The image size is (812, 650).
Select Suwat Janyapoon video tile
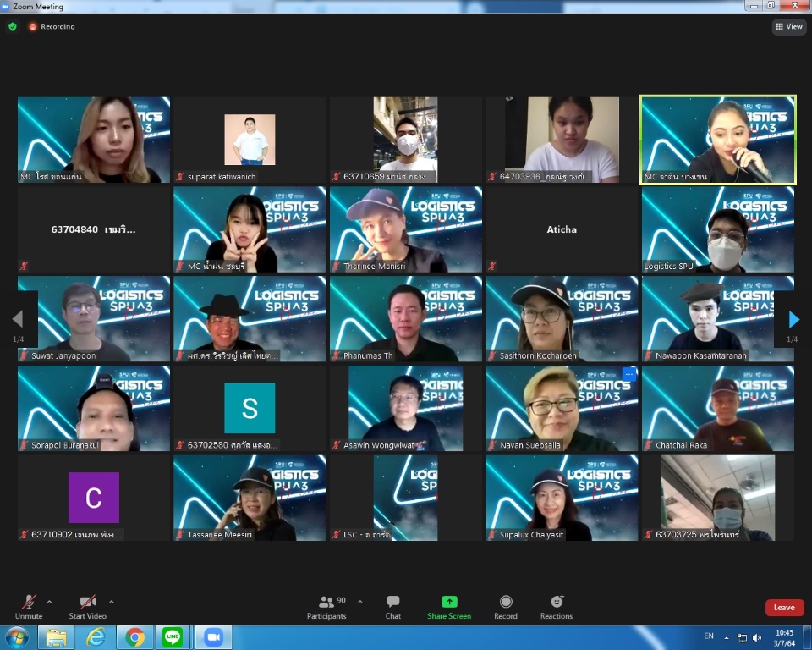94,319
